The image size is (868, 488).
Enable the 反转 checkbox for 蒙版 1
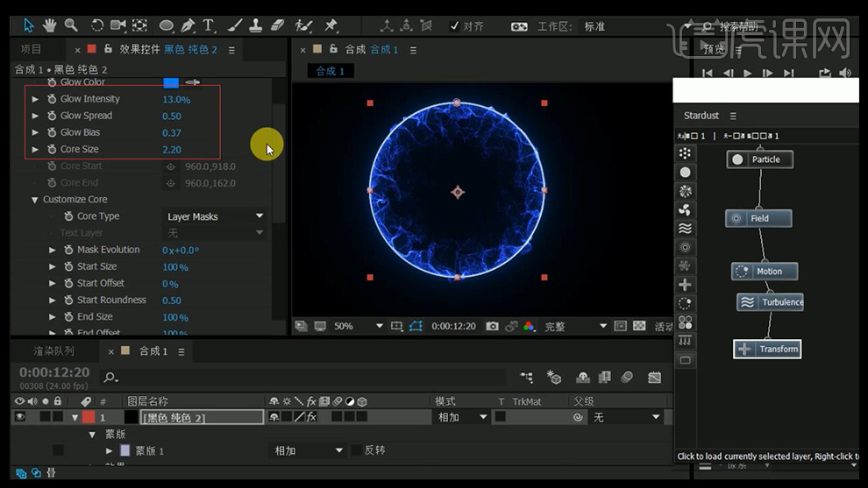click(x=356, y=450)
